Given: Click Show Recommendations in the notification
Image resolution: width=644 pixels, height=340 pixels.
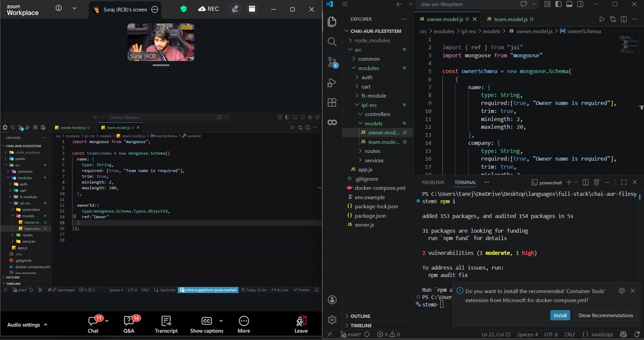Looking at the screenshot, I should click(x=605, y=315).
